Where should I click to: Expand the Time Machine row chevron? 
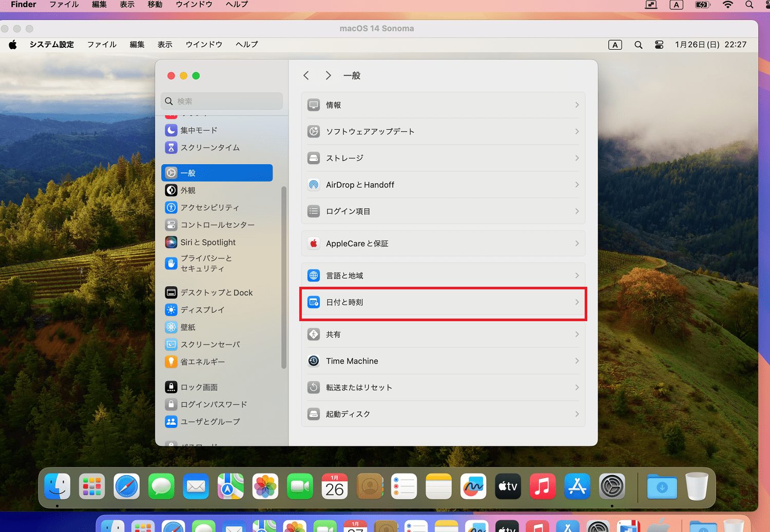(x=577, y=361)
